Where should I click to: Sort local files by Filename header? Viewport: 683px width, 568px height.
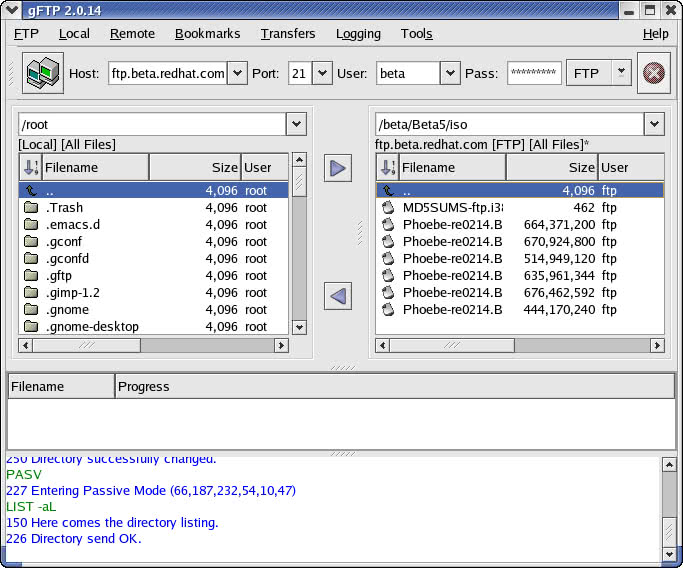pyautogui.click(x=95, y=167)
